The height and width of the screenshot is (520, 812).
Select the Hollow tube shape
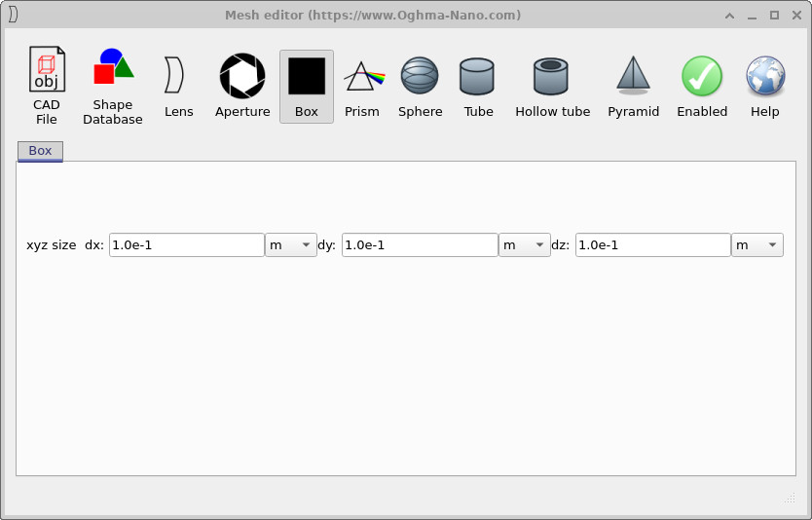coord(552,86)
